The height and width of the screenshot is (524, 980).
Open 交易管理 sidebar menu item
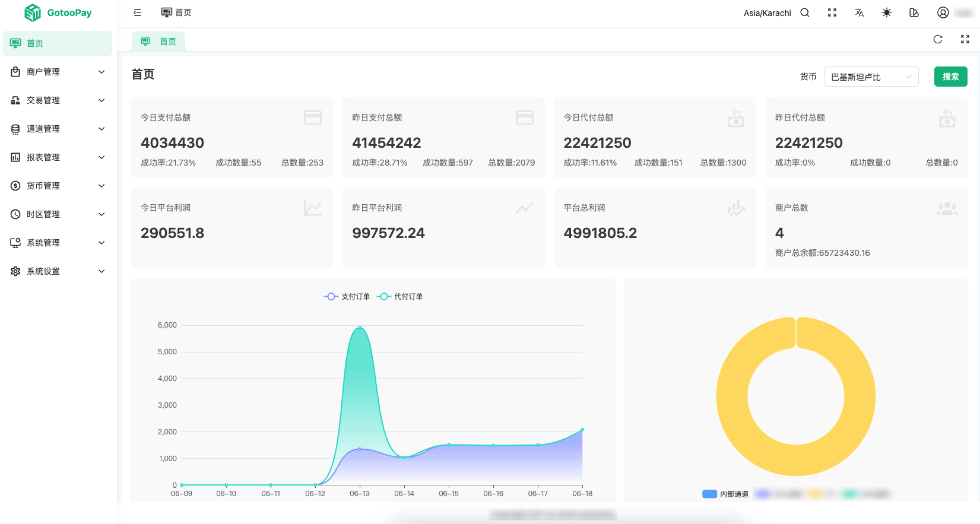tap(58, 100)
